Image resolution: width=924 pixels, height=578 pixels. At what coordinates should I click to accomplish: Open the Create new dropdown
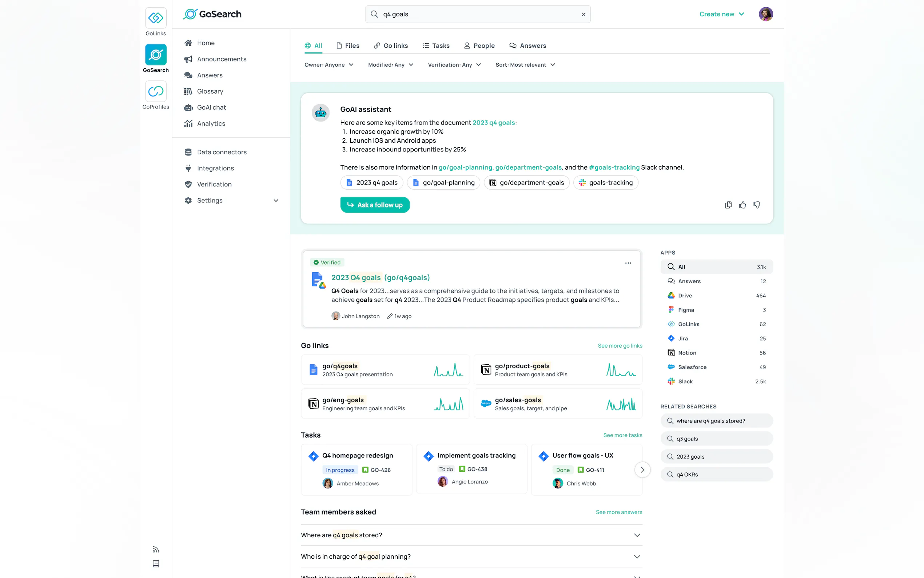pyautogui.click(x=721, y=14)
